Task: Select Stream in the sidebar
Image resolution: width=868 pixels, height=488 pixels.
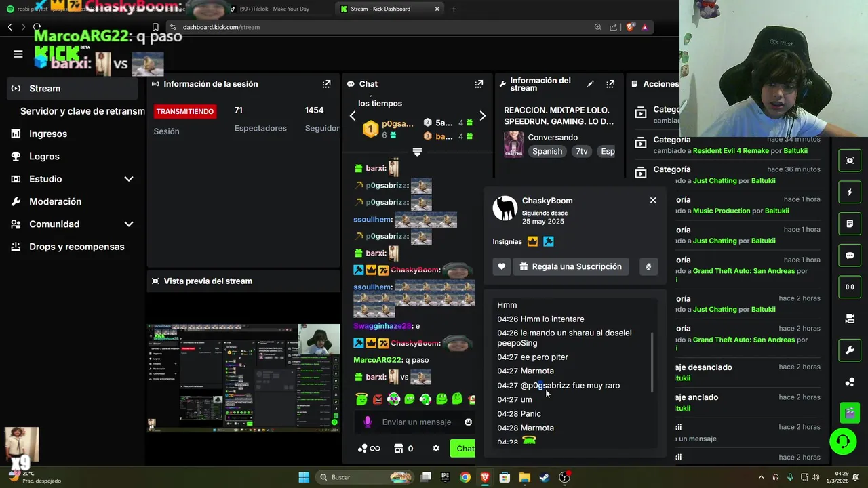Action: [x=73, y=88]
